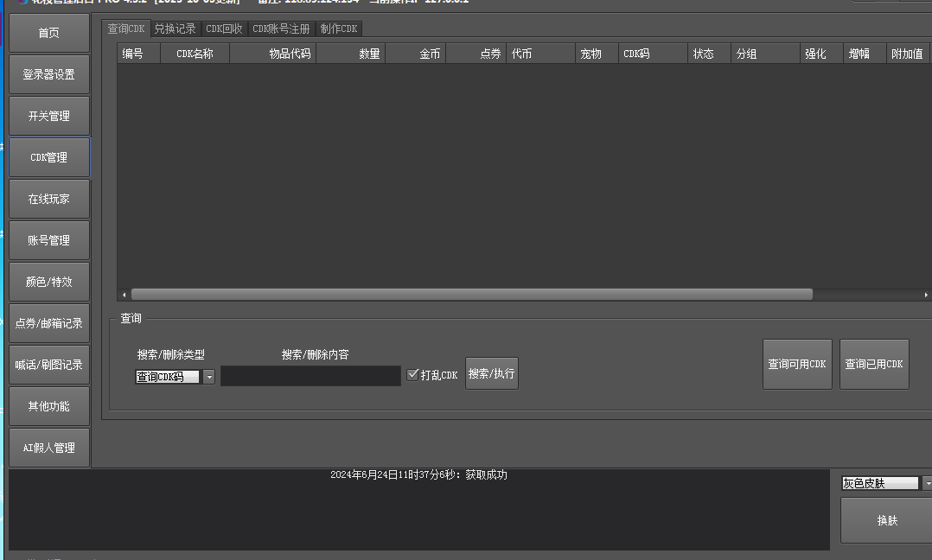
Task: Click the CDK名称 column header
Action: pyautogui.click(x=195, y=54)
